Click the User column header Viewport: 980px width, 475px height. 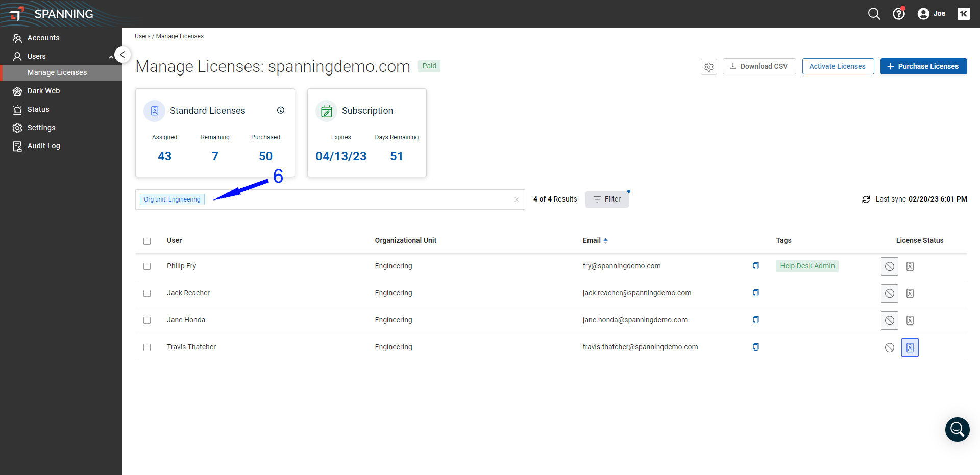coord(174,240)
